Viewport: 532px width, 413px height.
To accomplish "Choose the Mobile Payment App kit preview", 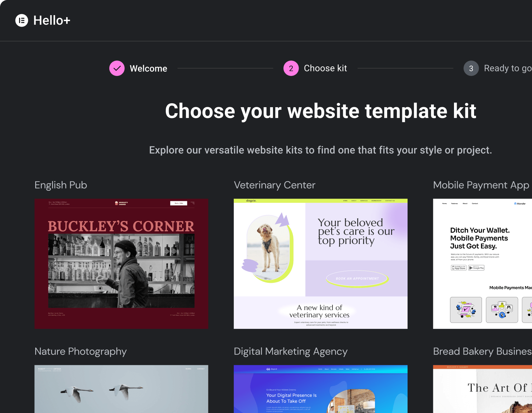I will click(482, 263).
